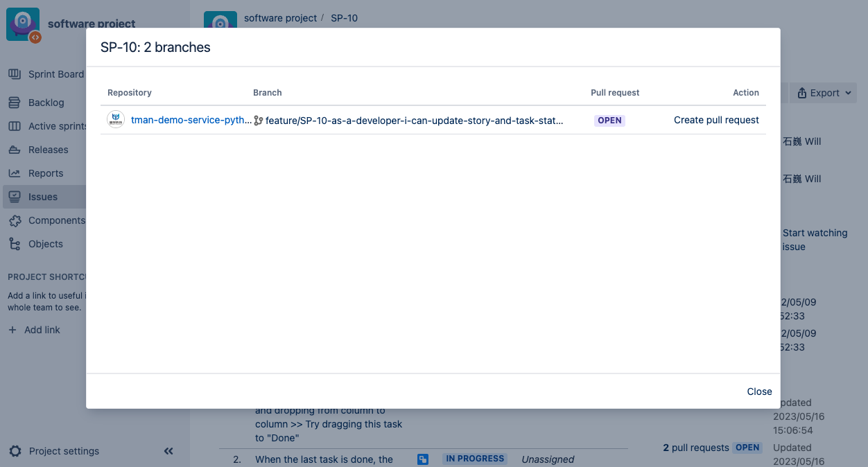Click the Sprint Board icon

tap(14, 74)
